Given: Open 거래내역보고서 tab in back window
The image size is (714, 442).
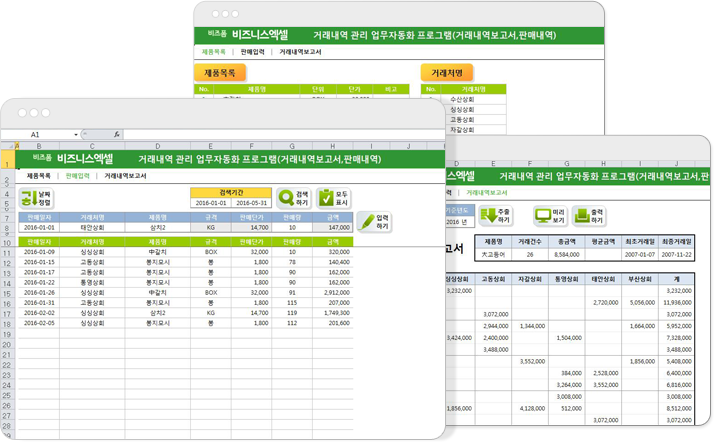Looking at the screenshot, I should coord(300,52).
